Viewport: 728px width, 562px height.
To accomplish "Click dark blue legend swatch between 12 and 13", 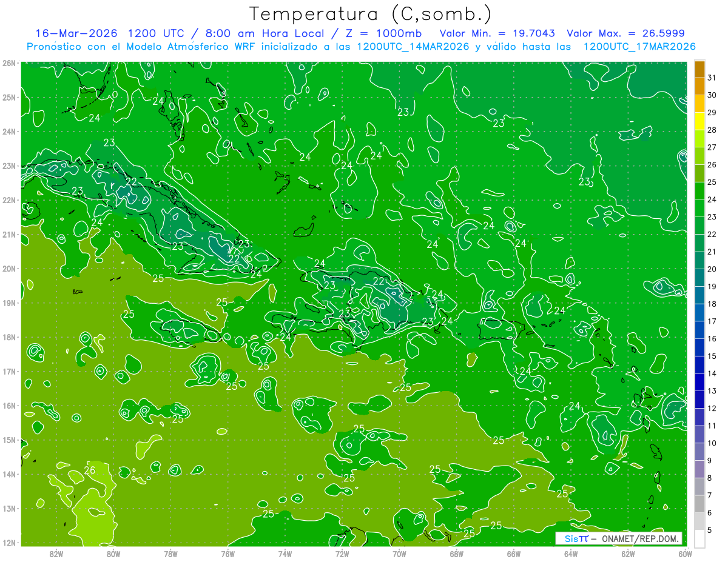I will pos(700,400).
